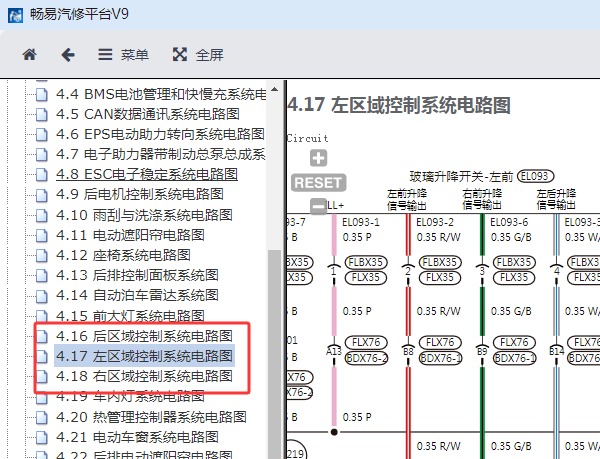Click the EL093-6 wire label

tap(509, 222)
